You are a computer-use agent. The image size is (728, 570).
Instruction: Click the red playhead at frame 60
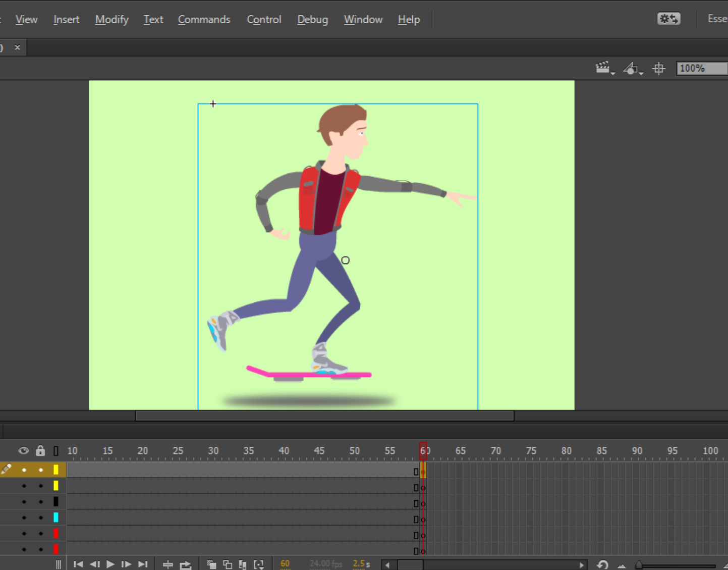click(x=423, y=450)
